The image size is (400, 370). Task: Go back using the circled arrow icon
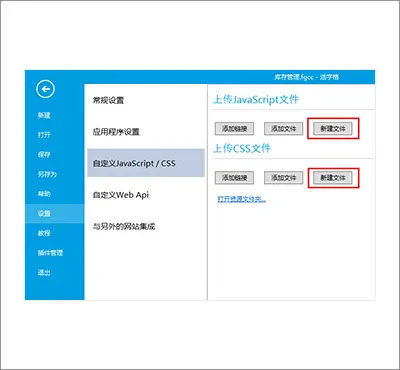pos(45,89)
